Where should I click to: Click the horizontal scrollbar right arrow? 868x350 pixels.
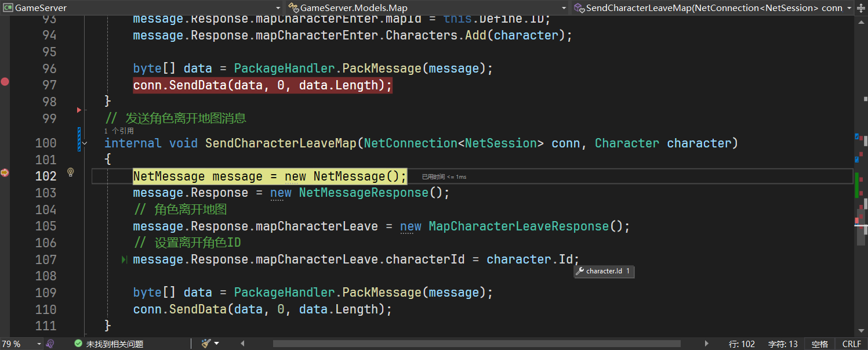point(706,344)
